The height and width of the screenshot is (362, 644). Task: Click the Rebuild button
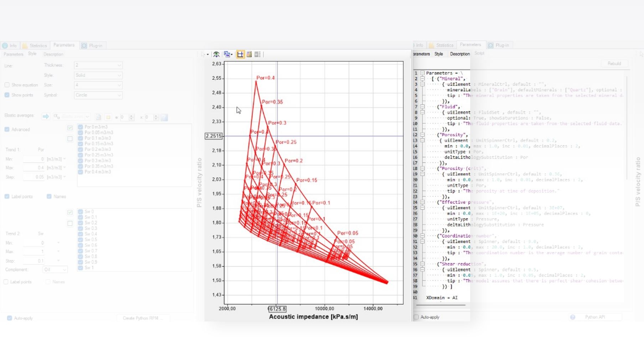[x=614, y=63]
